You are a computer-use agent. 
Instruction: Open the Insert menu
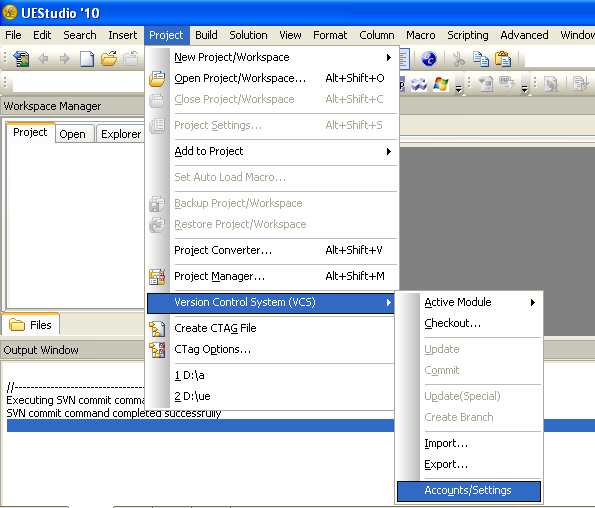click(123, 35)
